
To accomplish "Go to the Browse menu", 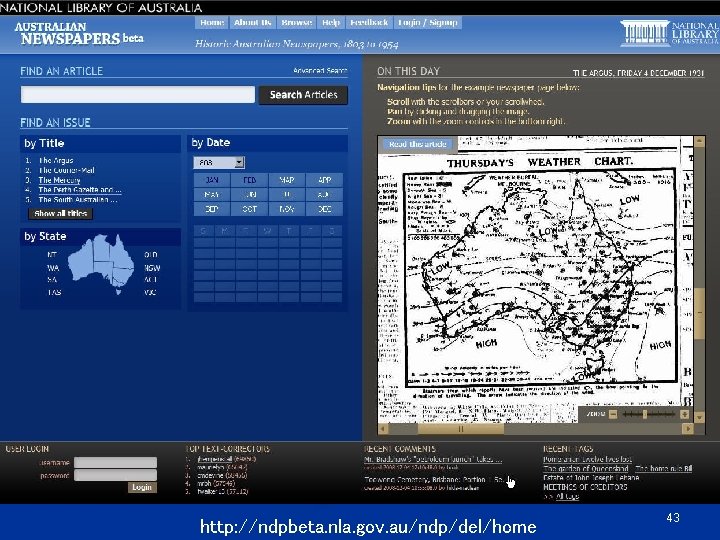I will [x=297, y=22].
